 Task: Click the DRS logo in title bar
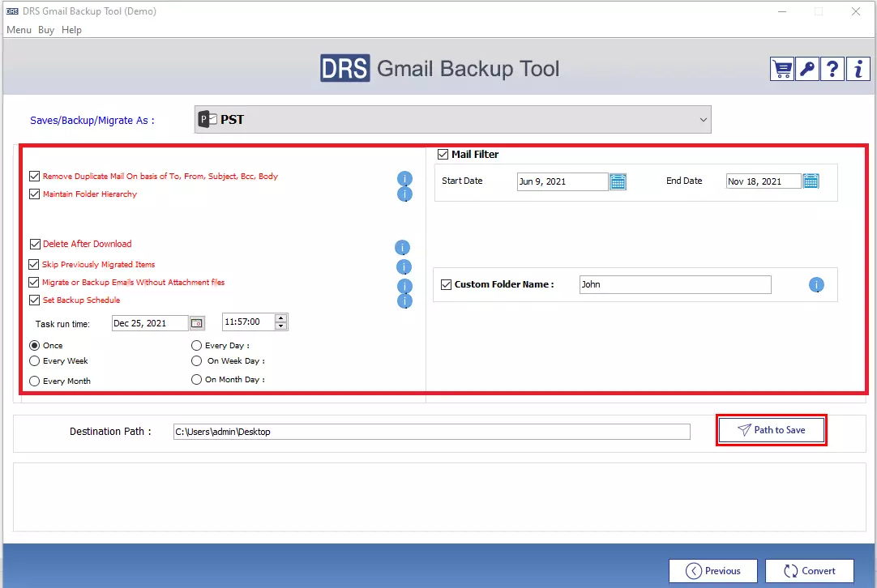coord(12,11)
